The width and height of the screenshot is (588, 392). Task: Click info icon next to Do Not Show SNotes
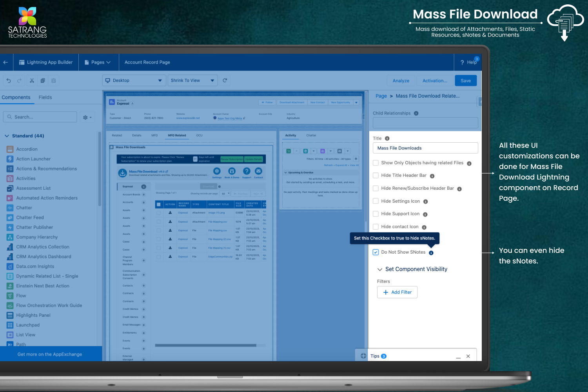coord(431,253)
